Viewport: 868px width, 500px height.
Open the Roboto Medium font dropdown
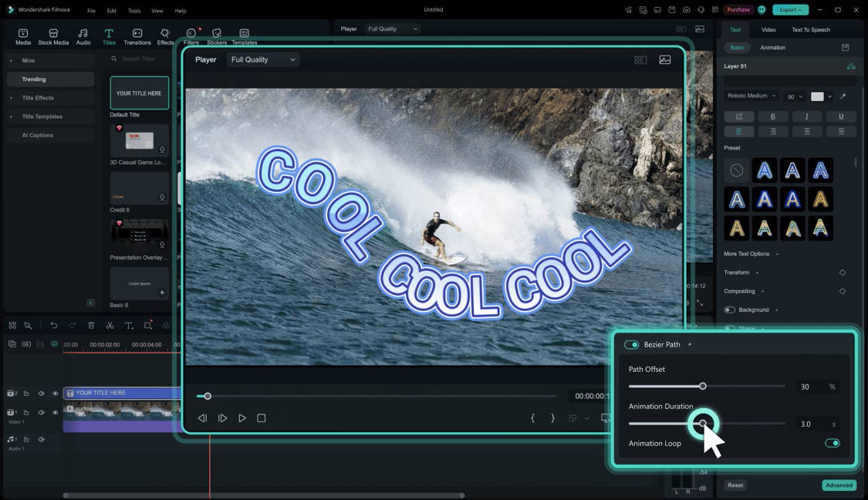point(751,96)
